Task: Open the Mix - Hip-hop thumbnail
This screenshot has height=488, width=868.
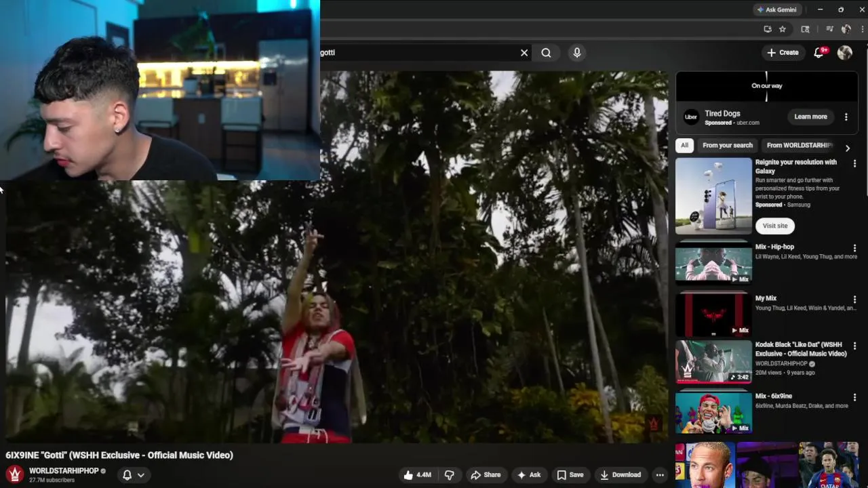Action: tap(713, 262)
